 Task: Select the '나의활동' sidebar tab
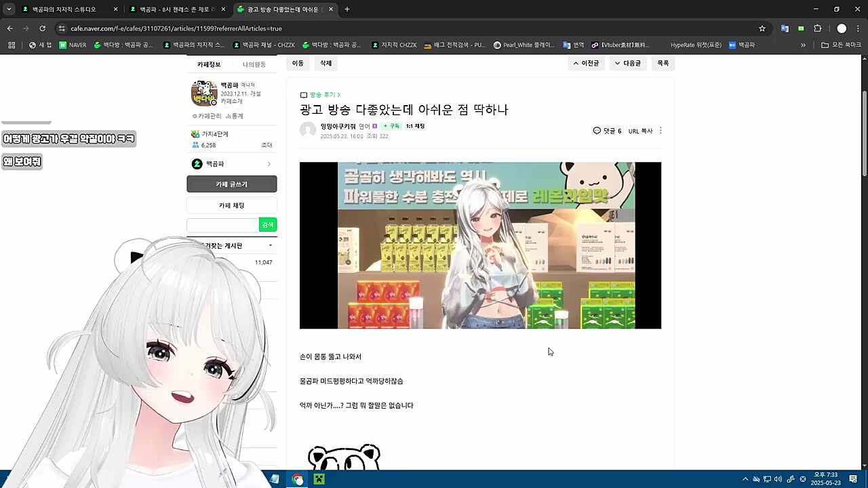254,64
